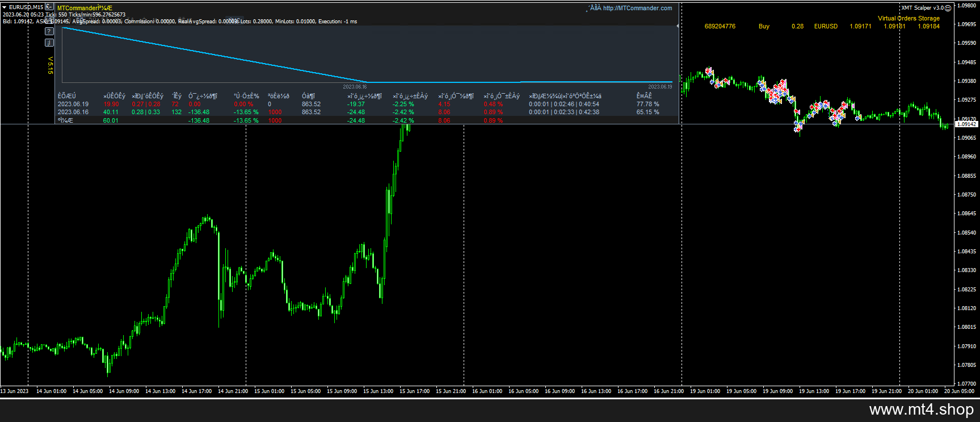Click the MTCommander help question-mark button

click(x=49, y=31)
